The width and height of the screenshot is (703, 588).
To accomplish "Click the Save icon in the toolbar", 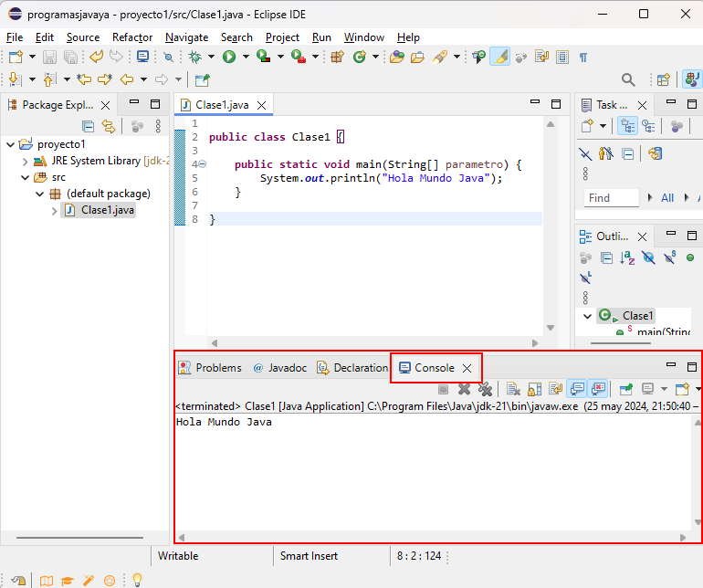I will click(x=49, y=57).
